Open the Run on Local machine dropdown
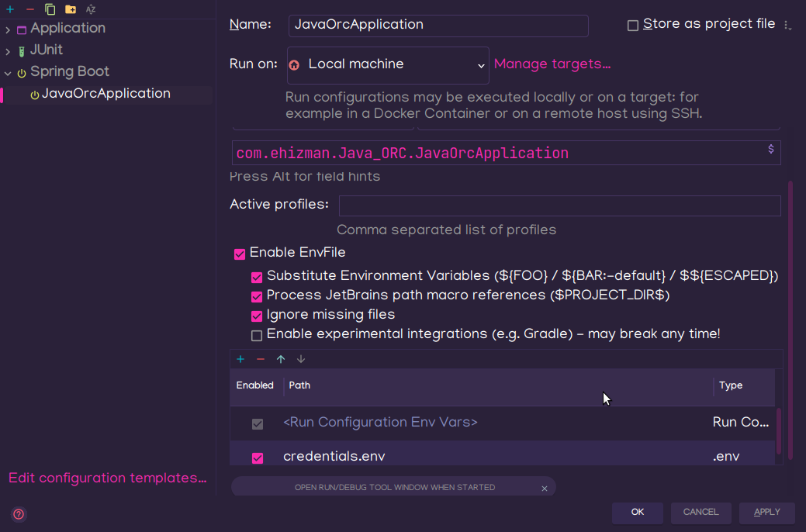Viewport: 806px width, 532px height. 388,65
